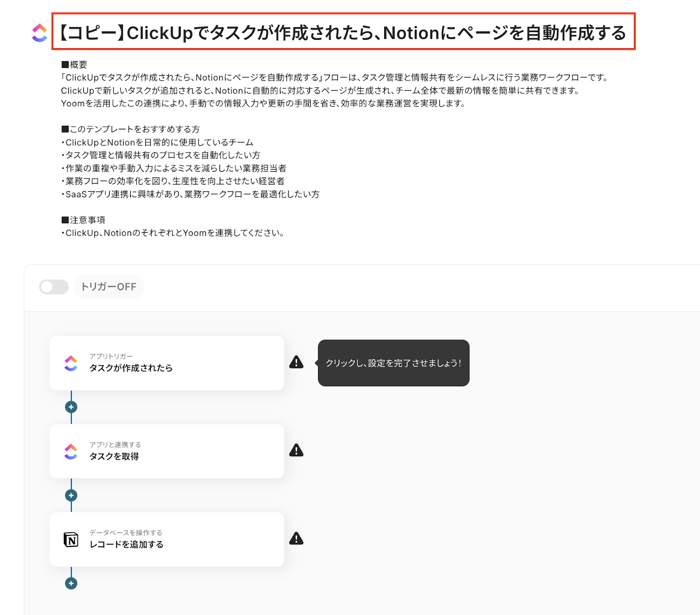Click line ・タスク管理と情報共有のプロセスを自動化したい方

[161, 155]
